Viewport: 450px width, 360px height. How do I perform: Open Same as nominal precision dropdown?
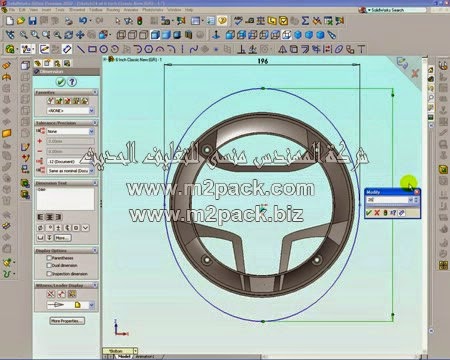click(x=92, y=171)
